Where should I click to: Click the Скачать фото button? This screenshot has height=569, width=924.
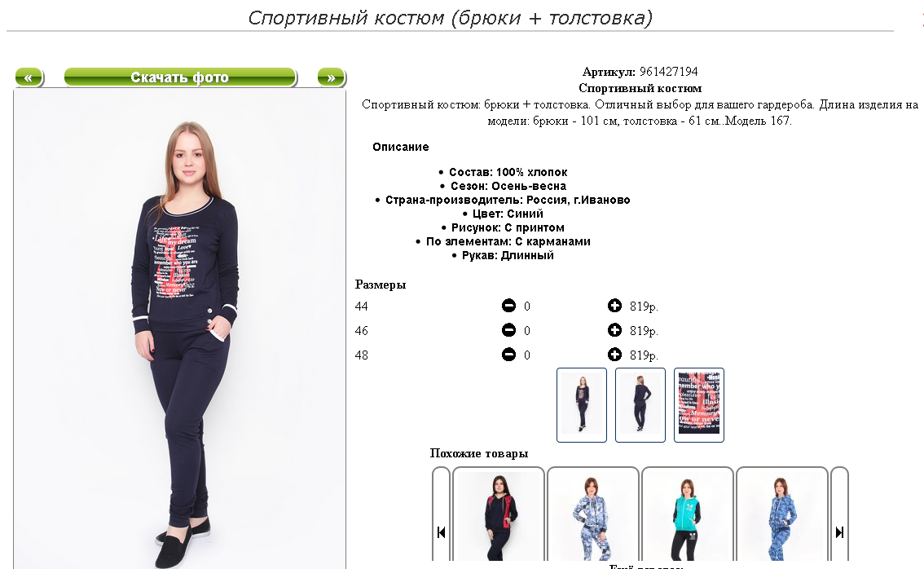click(x=180, y=77)
